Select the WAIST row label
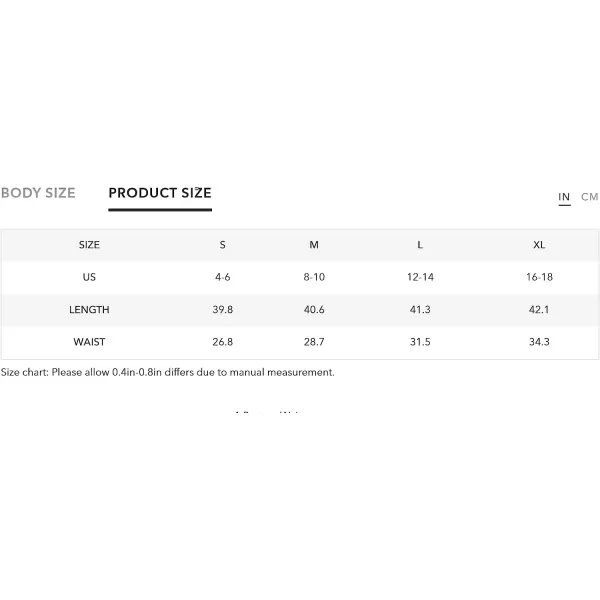This screenshot has width=600, height=600. coord(89,342)
